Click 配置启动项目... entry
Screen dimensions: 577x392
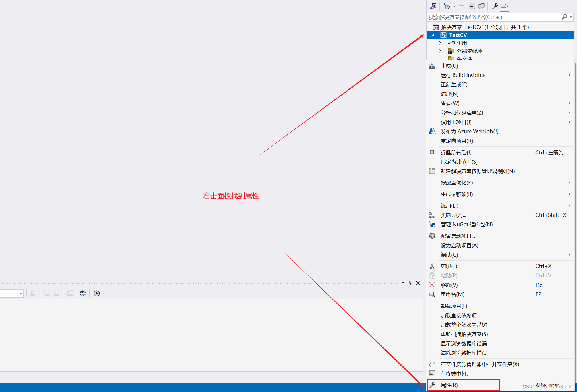500,236
